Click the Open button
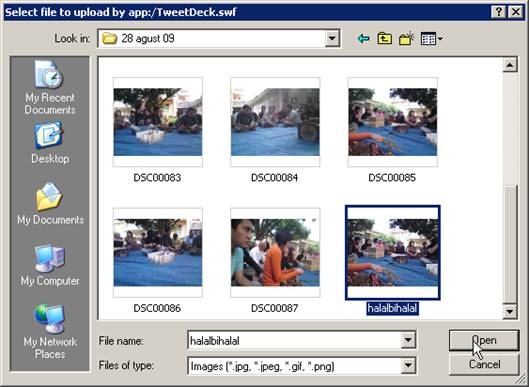529x387 pixels. click(x=484, y=340)
